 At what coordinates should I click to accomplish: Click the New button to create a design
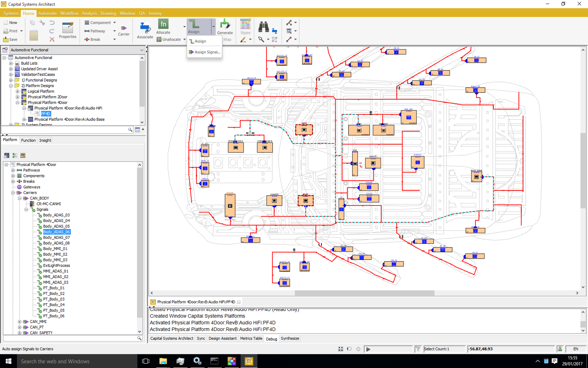coord(11,22)
